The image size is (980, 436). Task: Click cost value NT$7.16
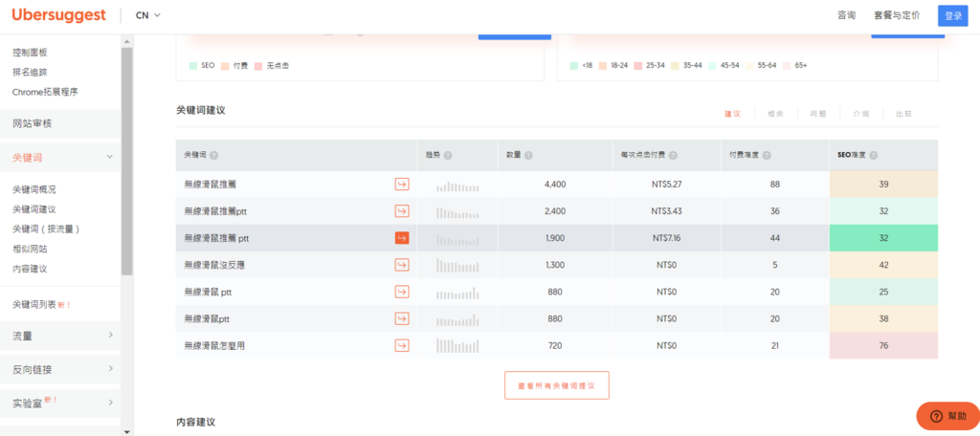(667, 238)
